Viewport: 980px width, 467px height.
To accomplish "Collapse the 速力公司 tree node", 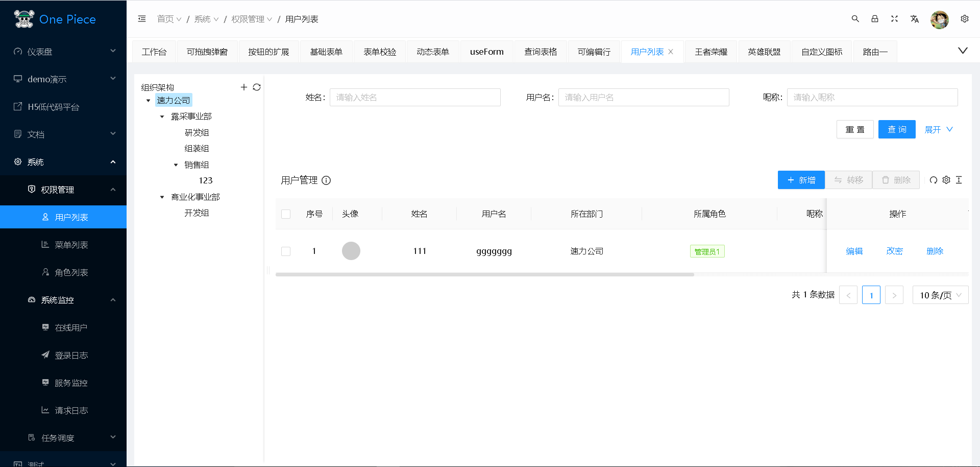I will [149, 101].
